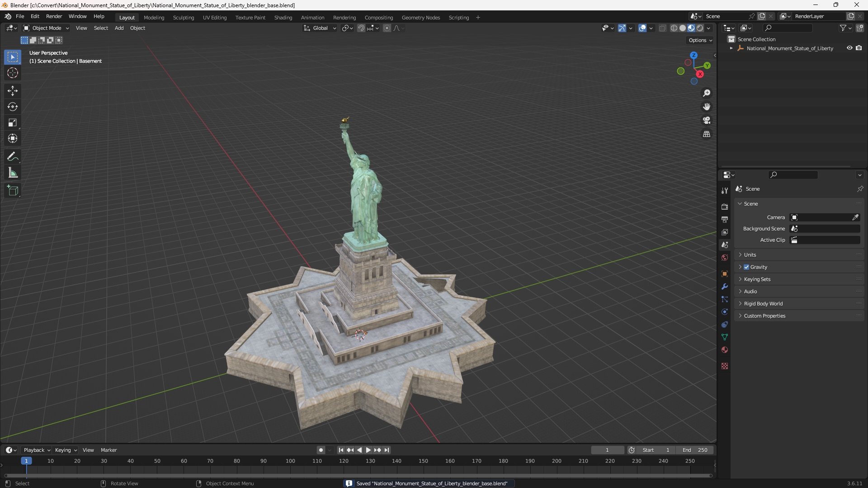Image resolution: width=868 pixels, height=488 pixels.
Task: Open the Material properties tab
Action: point(725,350)
